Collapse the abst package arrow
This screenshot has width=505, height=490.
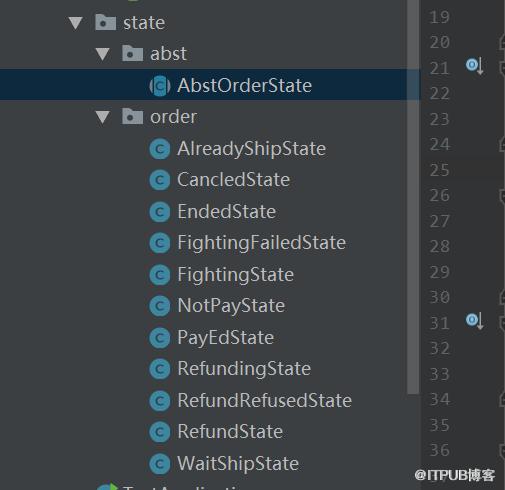102,54
